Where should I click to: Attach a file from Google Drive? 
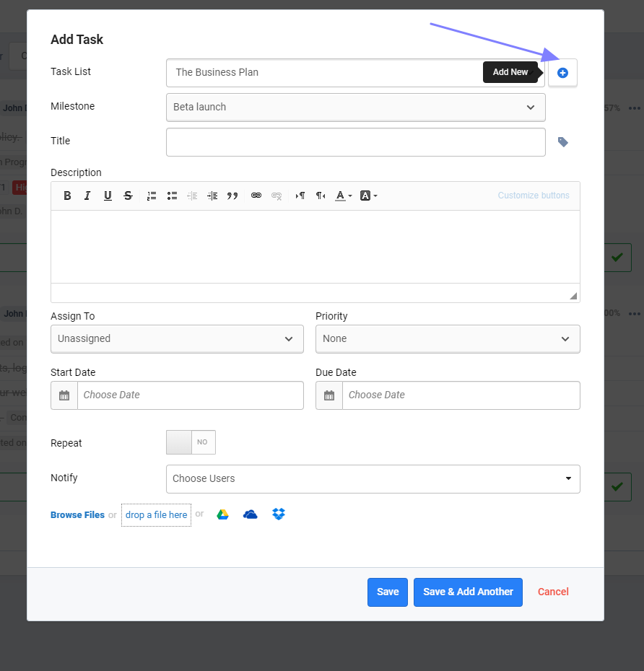pyautogui.click(x=222, y=514)
